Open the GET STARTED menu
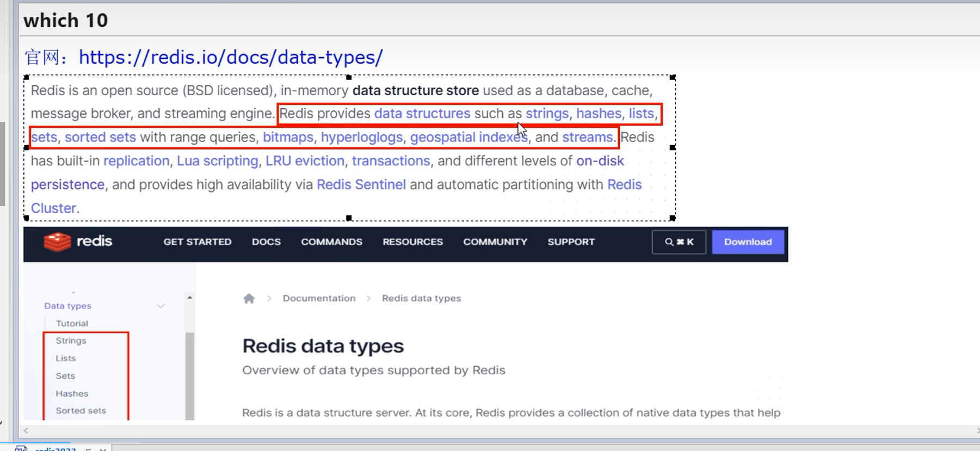 tap(198, 242)
